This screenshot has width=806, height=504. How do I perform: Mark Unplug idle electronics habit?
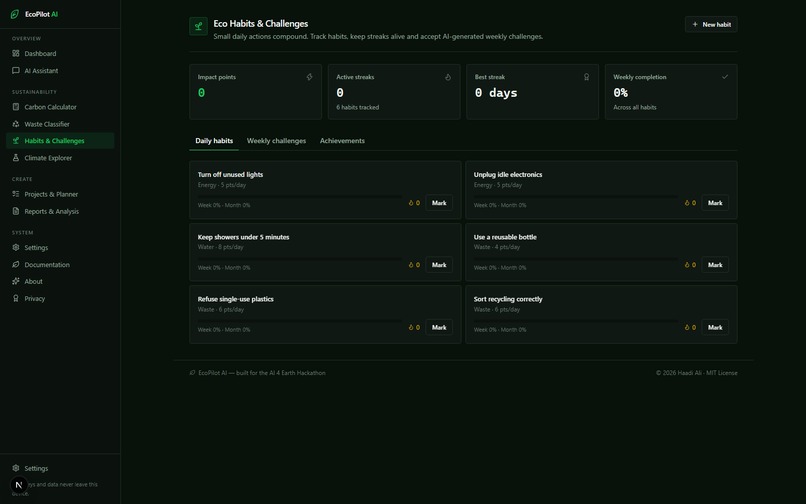click(x=715, y=203)
